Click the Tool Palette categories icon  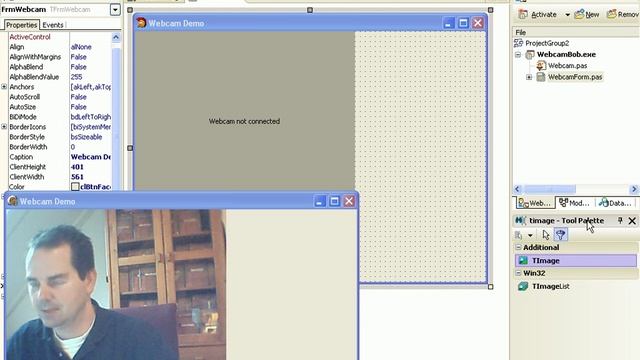tap(518, 235)
